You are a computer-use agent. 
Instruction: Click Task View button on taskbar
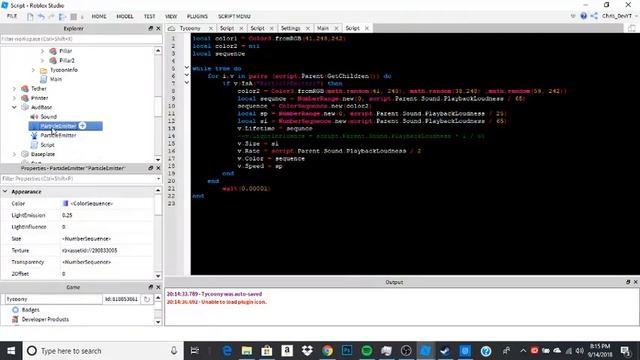pos(195,351)
